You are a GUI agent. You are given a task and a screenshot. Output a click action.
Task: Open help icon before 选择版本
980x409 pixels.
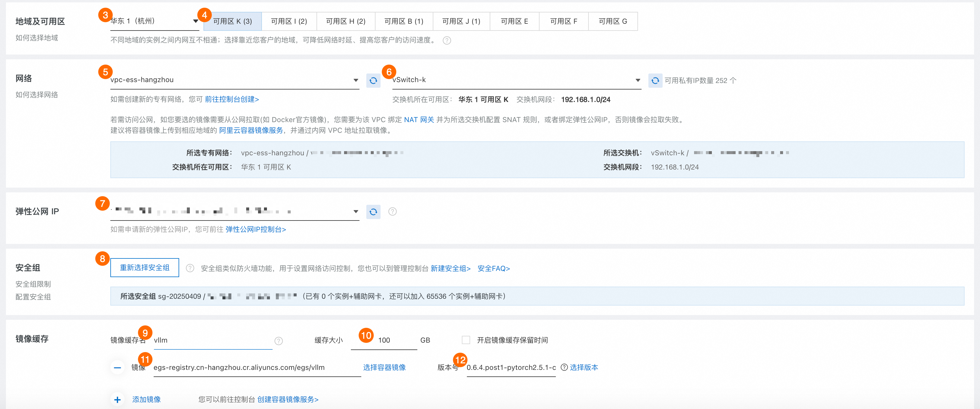pos(564,367)
